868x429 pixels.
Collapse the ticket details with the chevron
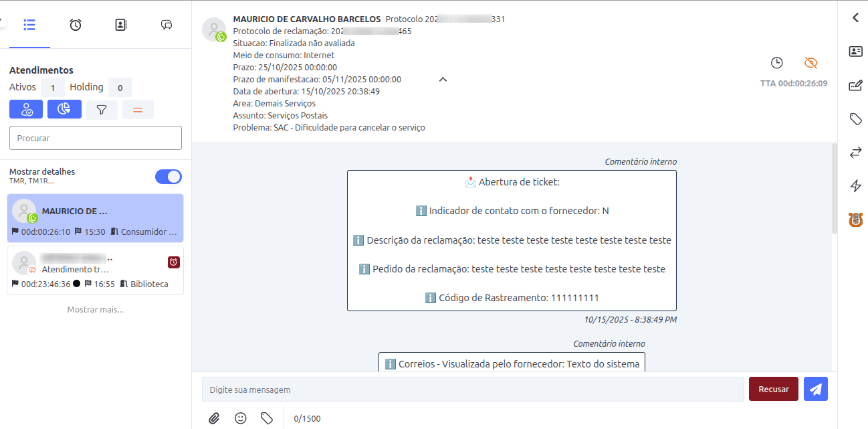tap(443, 78)
